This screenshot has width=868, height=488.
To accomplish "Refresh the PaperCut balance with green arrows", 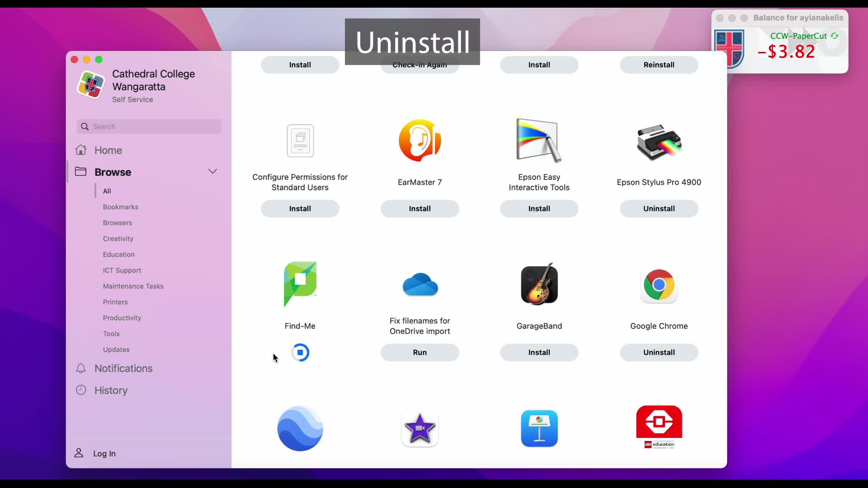I will (835, 36).
